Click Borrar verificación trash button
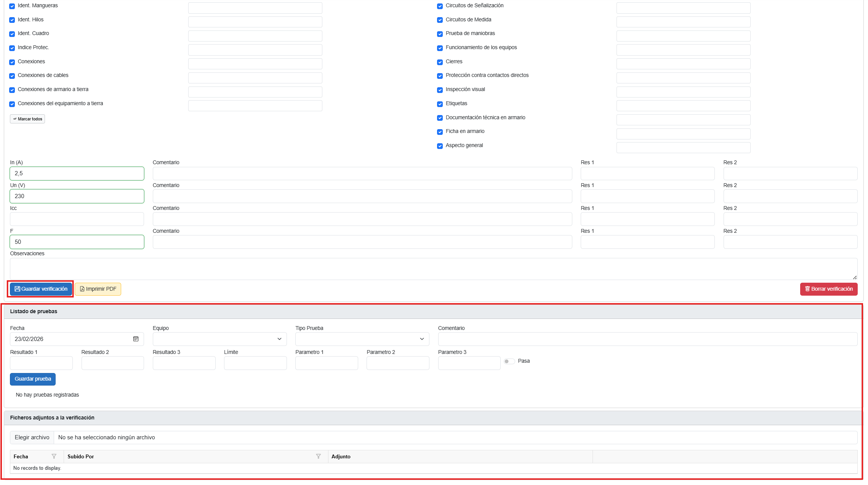 (x=828, y=289)
